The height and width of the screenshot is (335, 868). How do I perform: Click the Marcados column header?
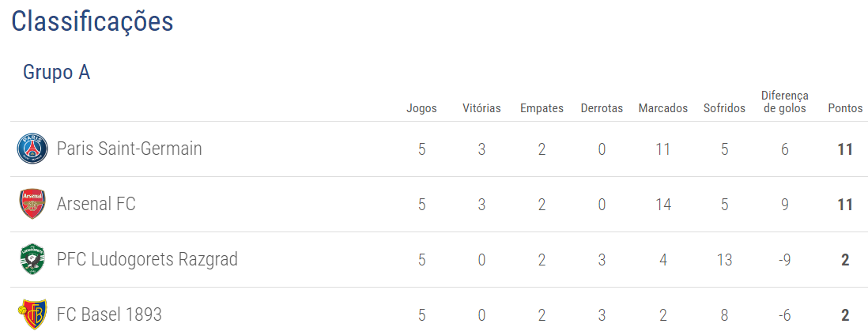(x=662, y=108)
